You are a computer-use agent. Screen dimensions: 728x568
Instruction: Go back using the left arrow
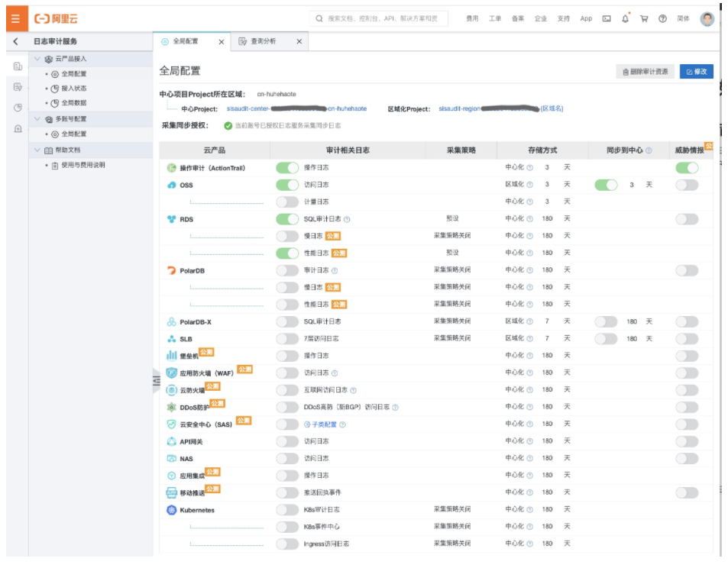tap(16, 41)
